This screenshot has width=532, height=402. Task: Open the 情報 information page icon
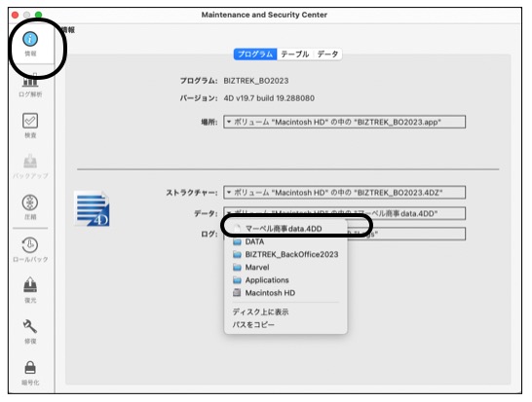(30, 44)
